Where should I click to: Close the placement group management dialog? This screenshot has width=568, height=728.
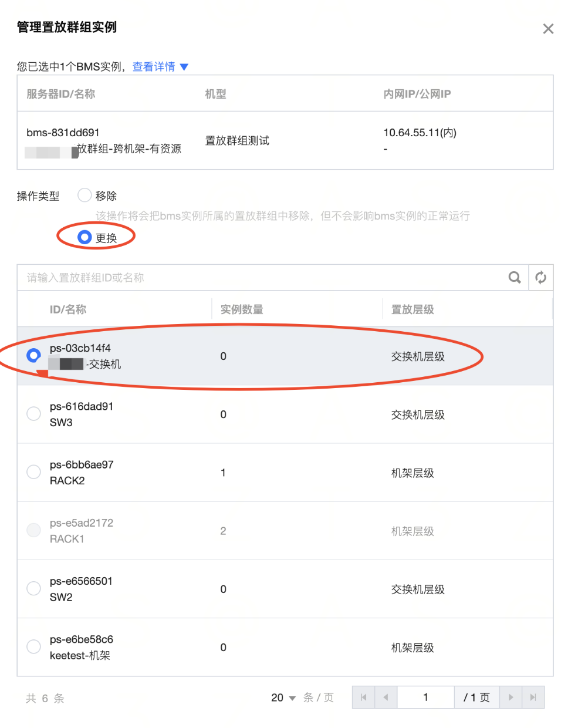coord(548,29)
